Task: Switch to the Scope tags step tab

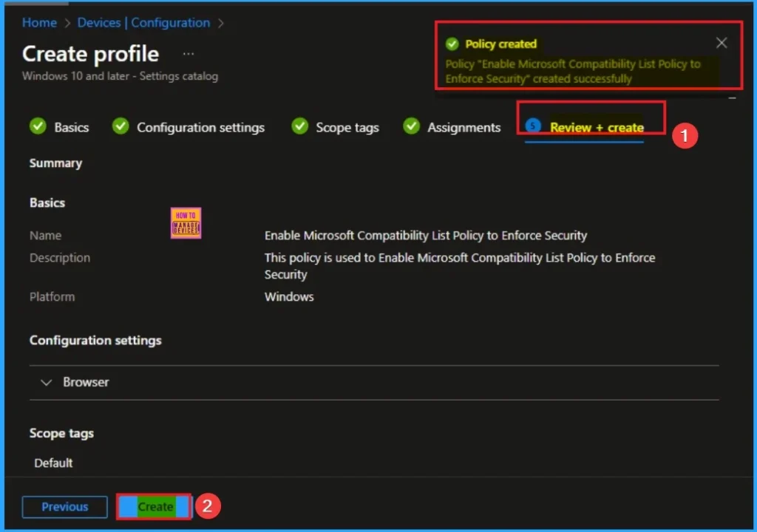Action: (x=347, y=127)
